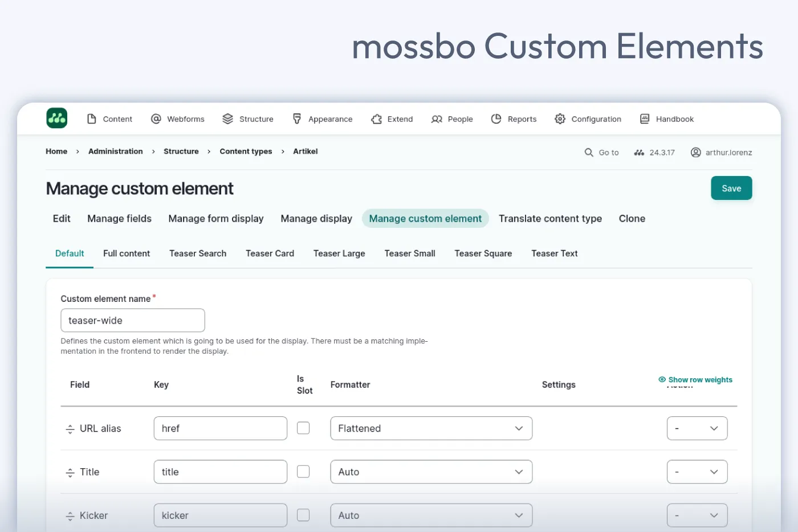Open the Auto formatter dropdown for Title

[x=431, y=472]
